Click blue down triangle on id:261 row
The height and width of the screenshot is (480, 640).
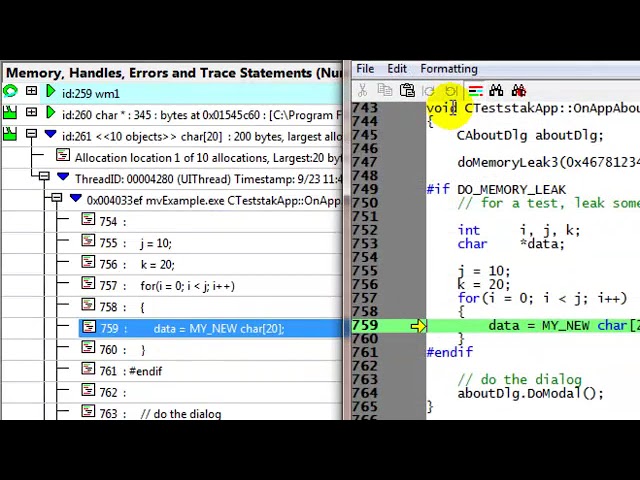(x=51, y=134)
